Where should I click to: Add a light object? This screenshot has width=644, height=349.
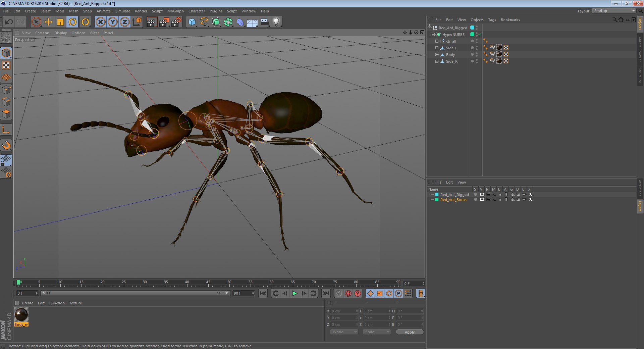tap(276, 22)
